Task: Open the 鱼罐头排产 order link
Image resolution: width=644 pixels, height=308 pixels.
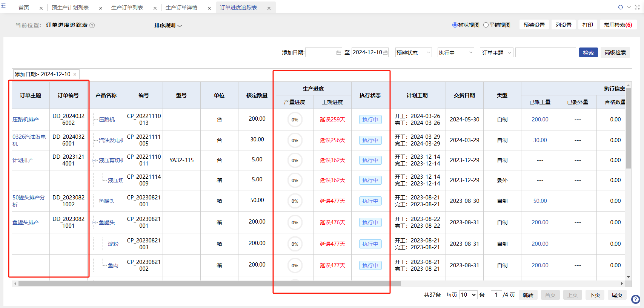Action: coord(26,223)
